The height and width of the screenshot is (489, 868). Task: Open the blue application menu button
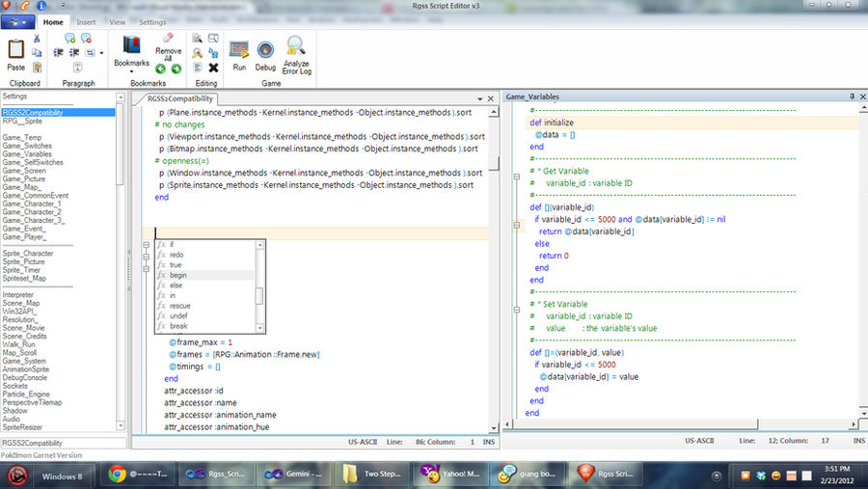tap(17, 22)
